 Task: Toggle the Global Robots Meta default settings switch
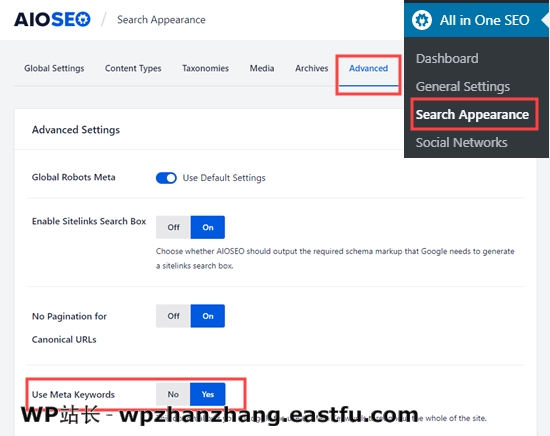coord(166,178)
